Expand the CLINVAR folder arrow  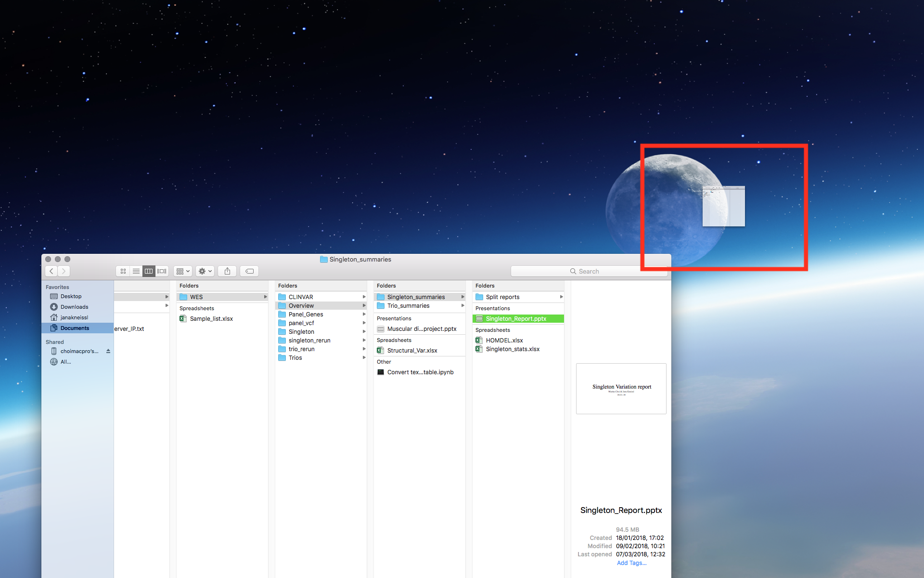(x=364, y=297)
